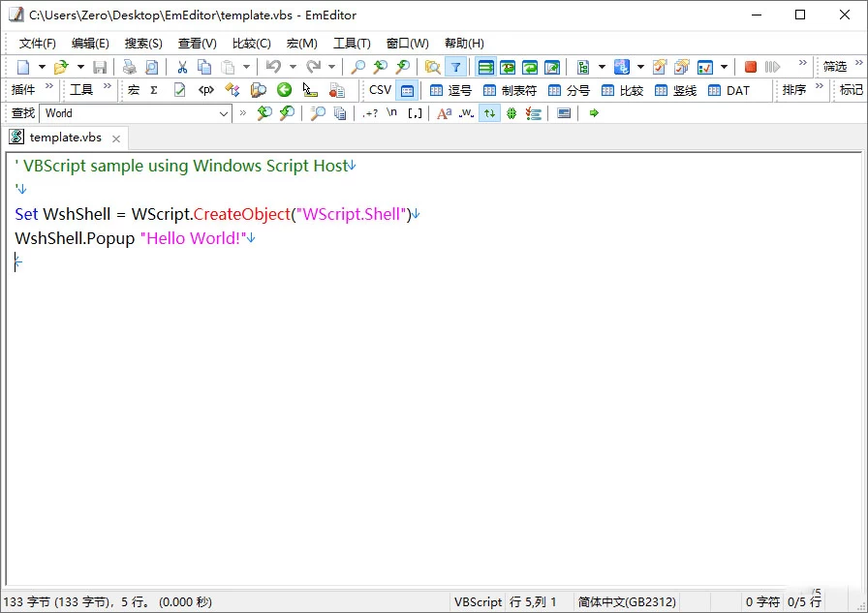
Task: Click Find Next icon in standard toolbar
Action: tap(403, 67)
